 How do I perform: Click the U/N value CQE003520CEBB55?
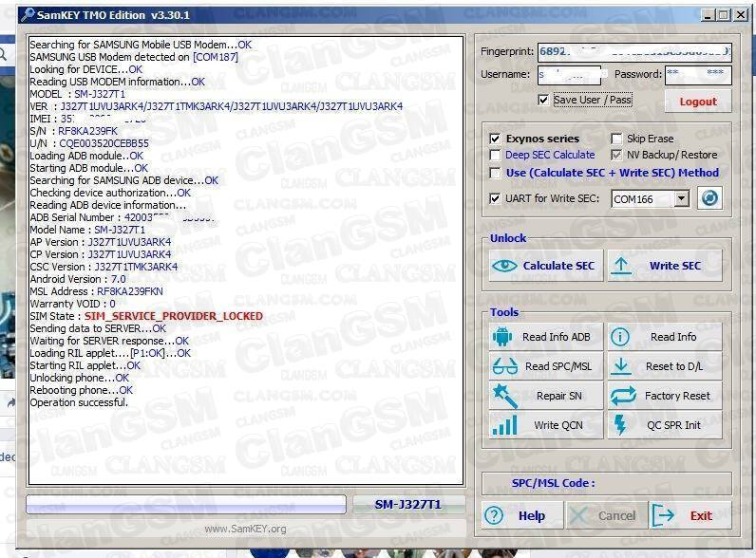[104, 143]
